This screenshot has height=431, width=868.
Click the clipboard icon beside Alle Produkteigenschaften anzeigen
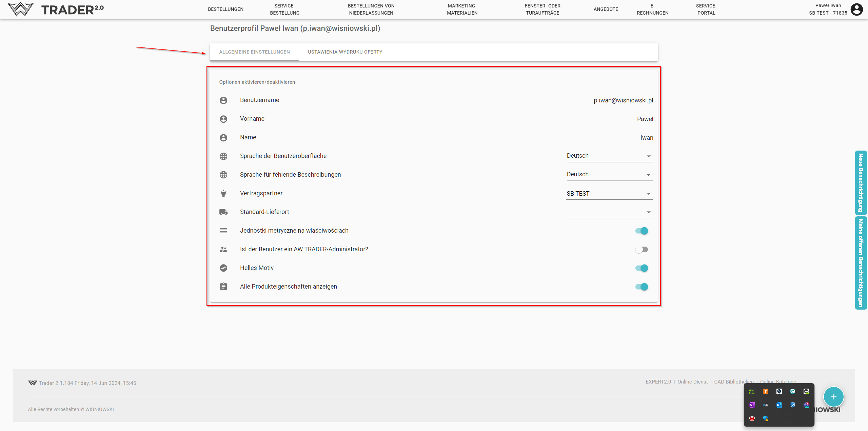tap(223, 287)
